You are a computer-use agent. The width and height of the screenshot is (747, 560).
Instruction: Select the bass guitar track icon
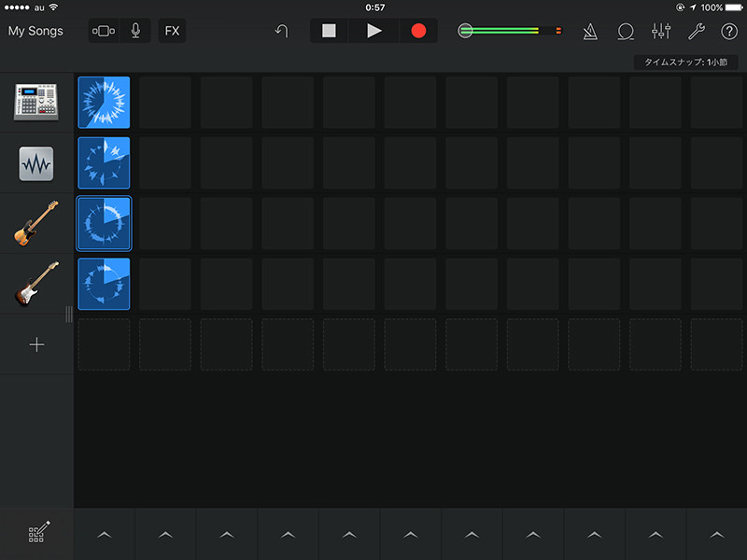(x=36, y=223)
